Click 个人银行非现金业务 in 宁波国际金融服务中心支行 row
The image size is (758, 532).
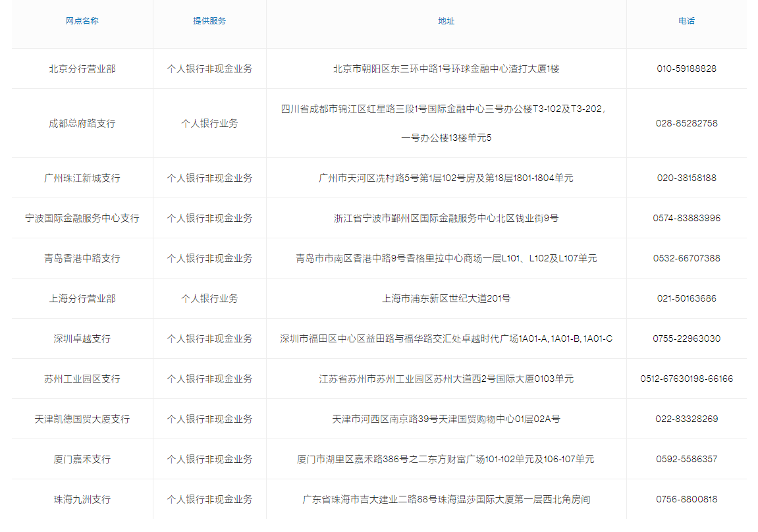(209, 218)
